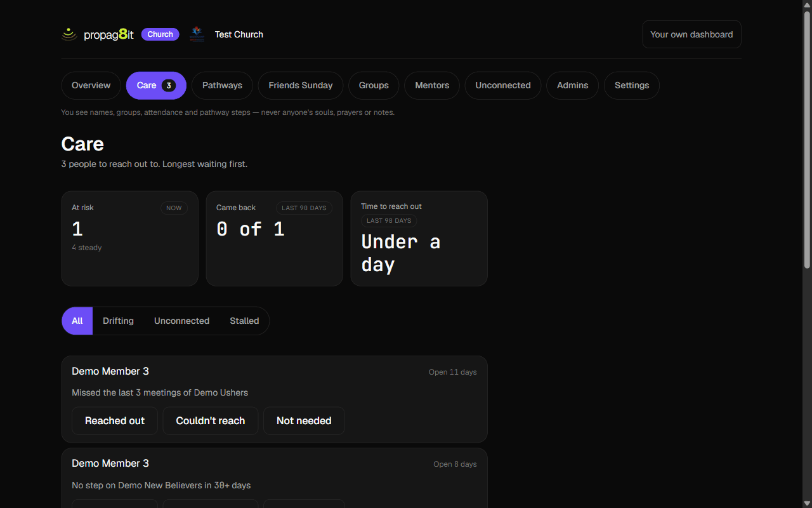Screen dimensions: 812x508
Task: Mark Demo Ushers case Not needed
Action: pyautogui.click(x=304, y=421)
